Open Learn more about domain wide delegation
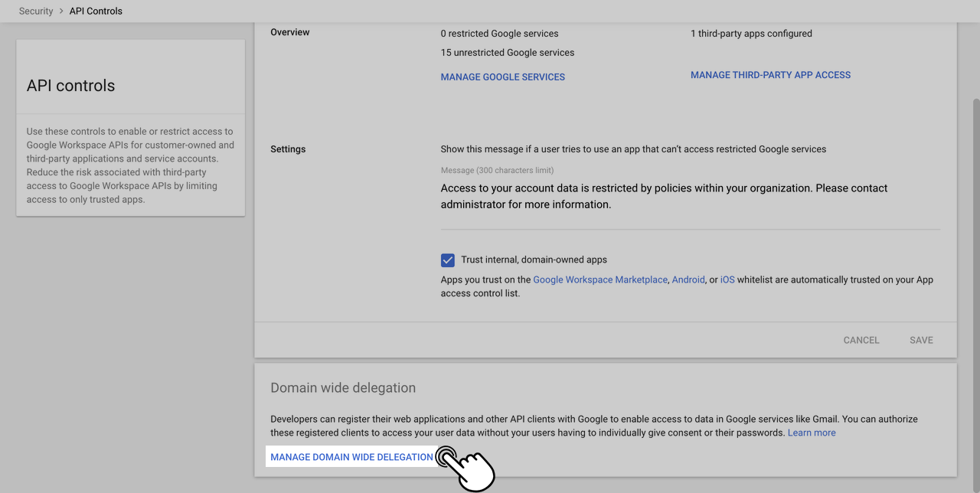Viewport: 980px width, 493px height. pos(812,433)
